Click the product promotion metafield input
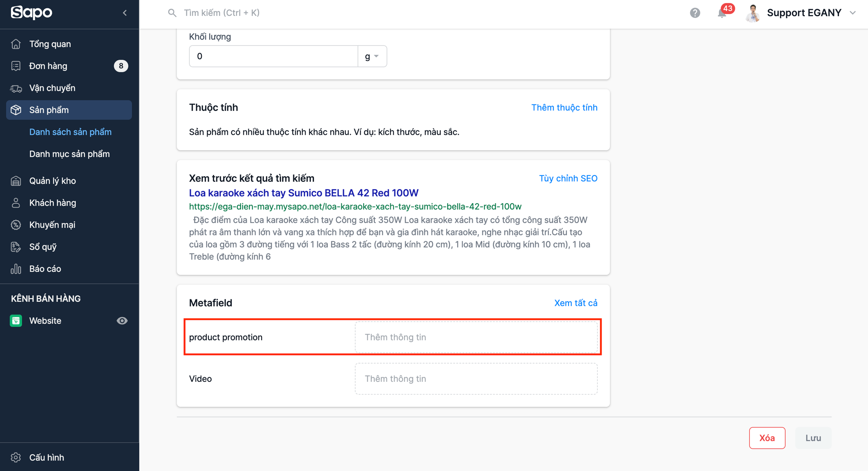 tap(476, 337)
